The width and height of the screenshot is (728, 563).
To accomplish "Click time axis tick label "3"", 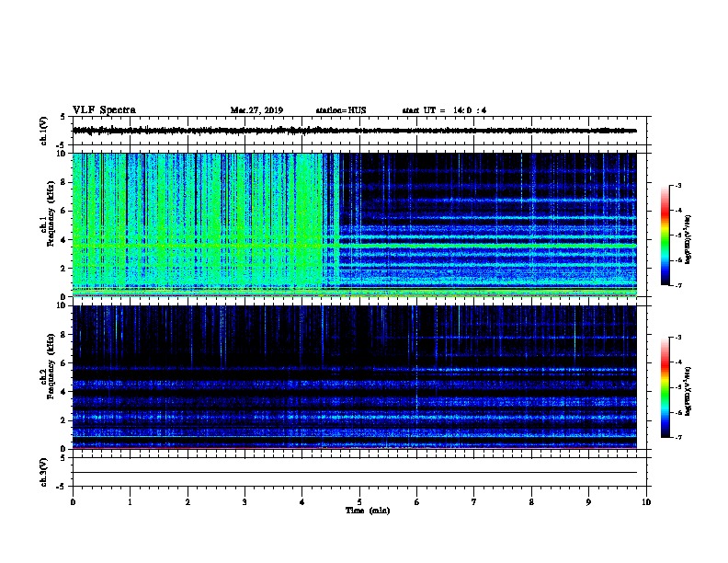I will click(245, 502).
